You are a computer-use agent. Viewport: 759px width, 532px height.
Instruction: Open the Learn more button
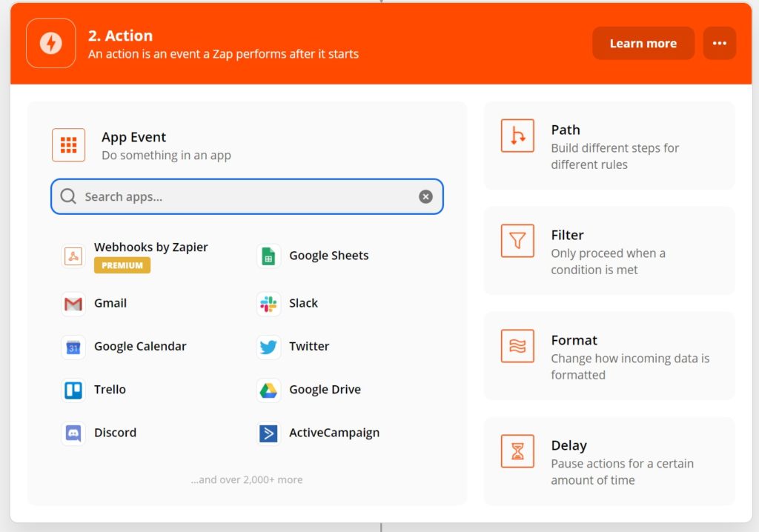coord(643,43)
